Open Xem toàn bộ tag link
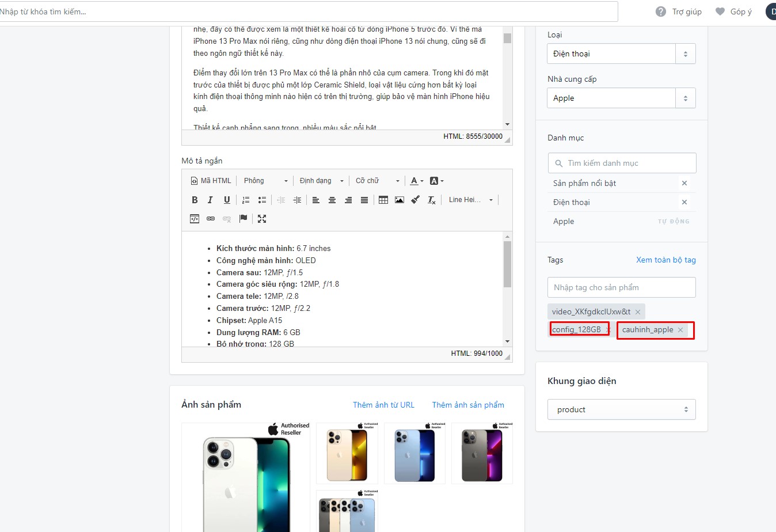Viewport: 776px width, 532px height. click(666, 260)
